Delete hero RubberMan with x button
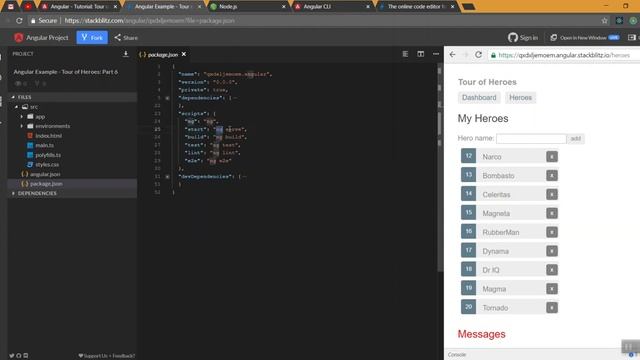640x360 pixels. click(x=552, y=232)
